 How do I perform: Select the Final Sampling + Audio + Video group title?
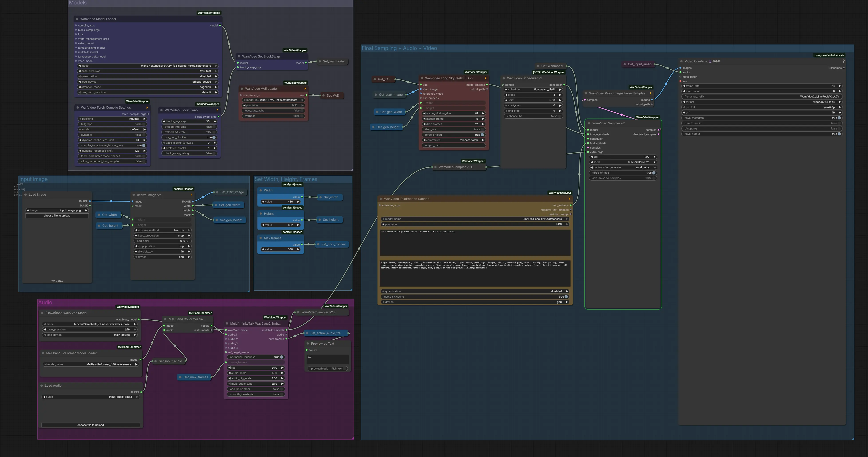point(399,48)
